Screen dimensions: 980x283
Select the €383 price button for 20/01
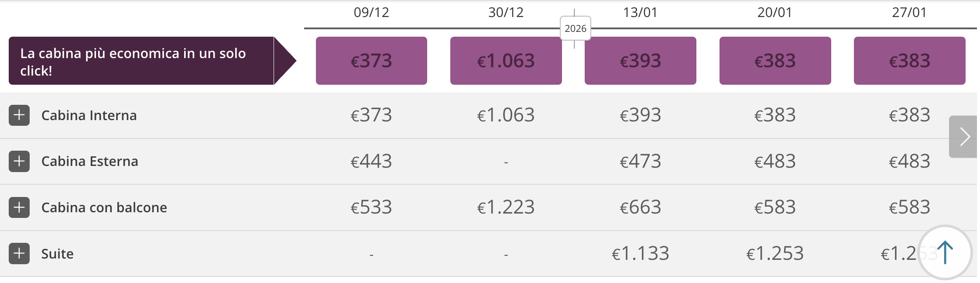775,60
